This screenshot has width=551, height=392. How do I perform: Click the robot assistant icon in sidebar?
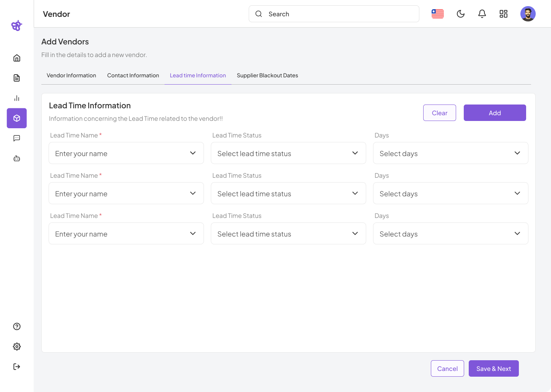pyautogui.click(x=17, y=158)
